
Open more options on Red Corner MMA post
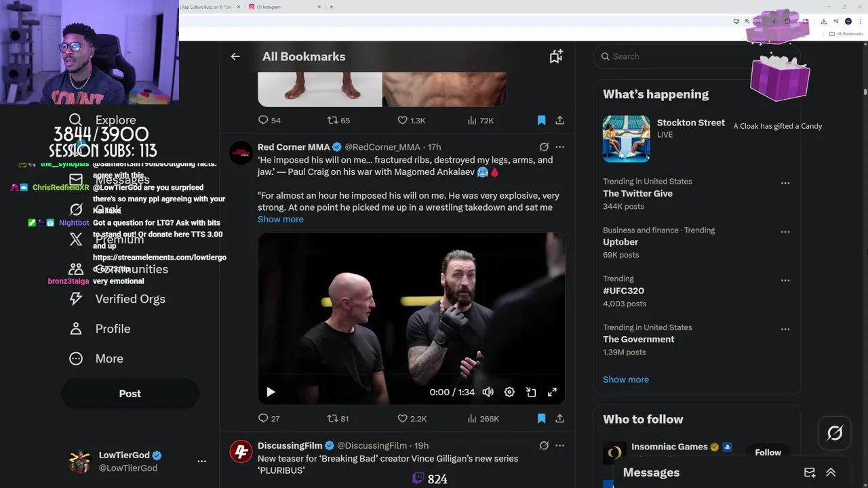pos(559,146)
